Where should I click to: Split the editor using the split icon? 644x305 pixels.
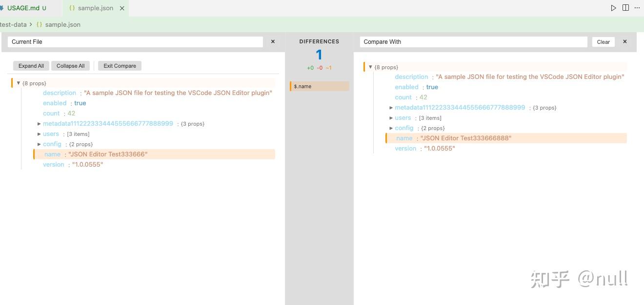click(x=625, y=8)
